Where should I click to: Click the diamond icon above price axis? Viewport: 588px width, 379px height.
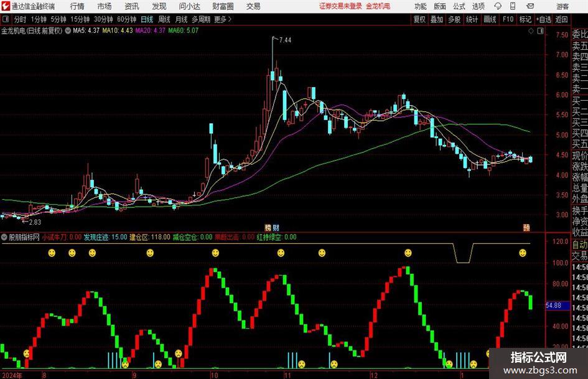(x=531, y=31)
